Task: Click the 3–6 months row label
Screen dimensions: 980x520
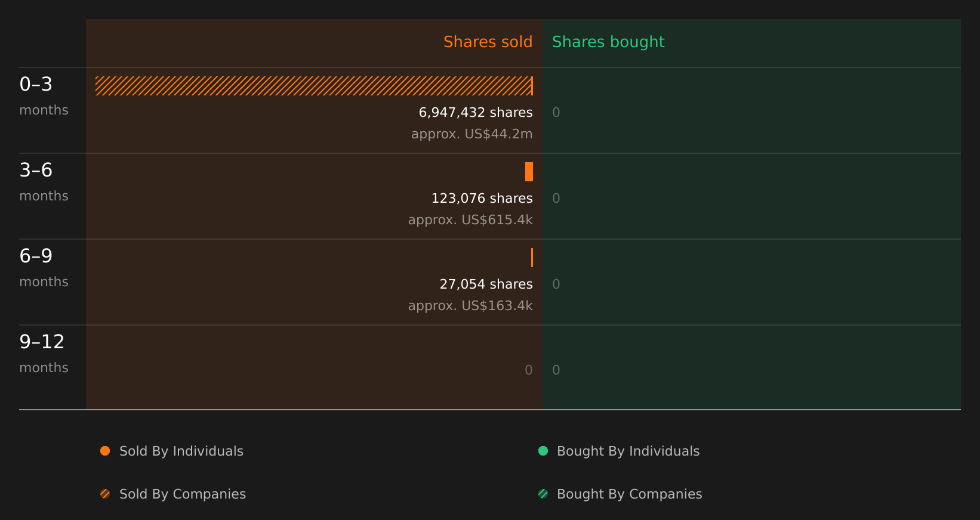Action: (44, 182)
